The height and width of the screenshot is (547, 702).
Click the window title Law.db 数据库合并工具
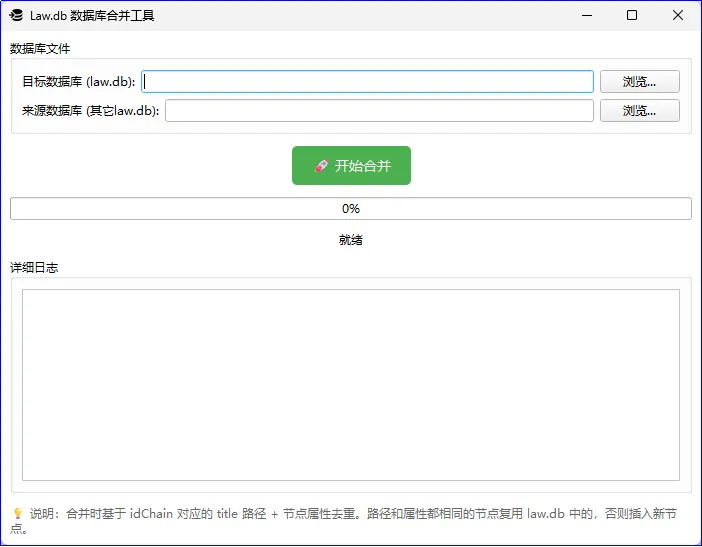click(92, 16)
